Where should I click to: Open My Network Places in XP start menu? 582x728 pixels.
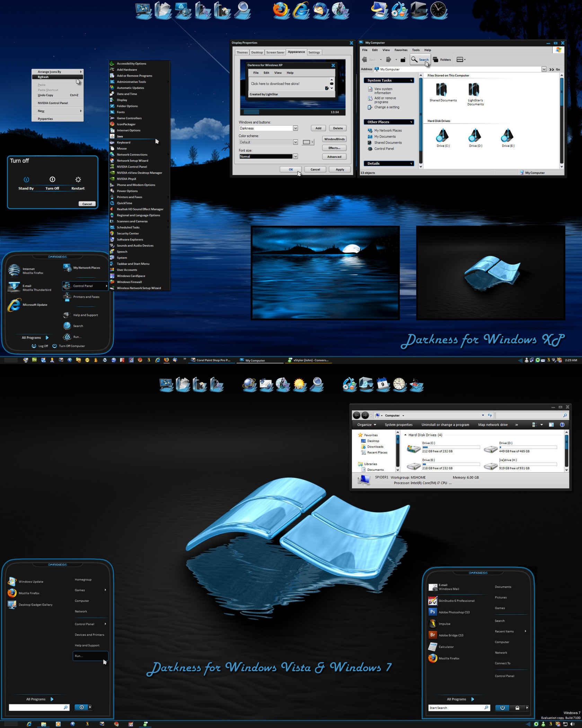pos(82,268)
